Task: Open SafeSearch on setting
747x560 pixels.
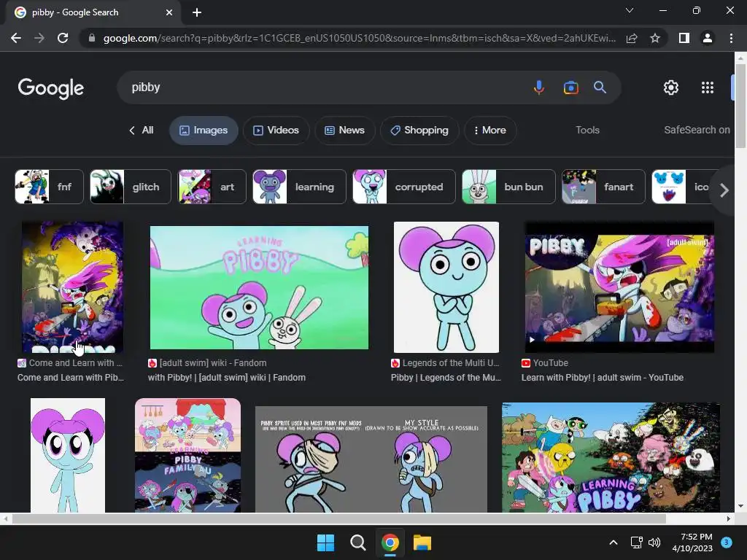Action: [x=697, y=130]
